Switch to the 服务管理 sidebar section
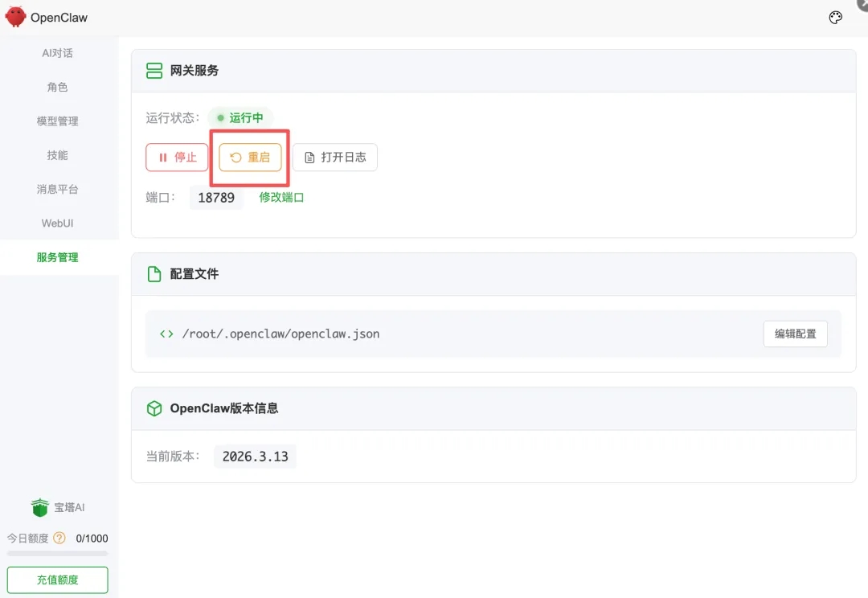The height and width of the screenshot is (598, 868). tap(57, 256)
